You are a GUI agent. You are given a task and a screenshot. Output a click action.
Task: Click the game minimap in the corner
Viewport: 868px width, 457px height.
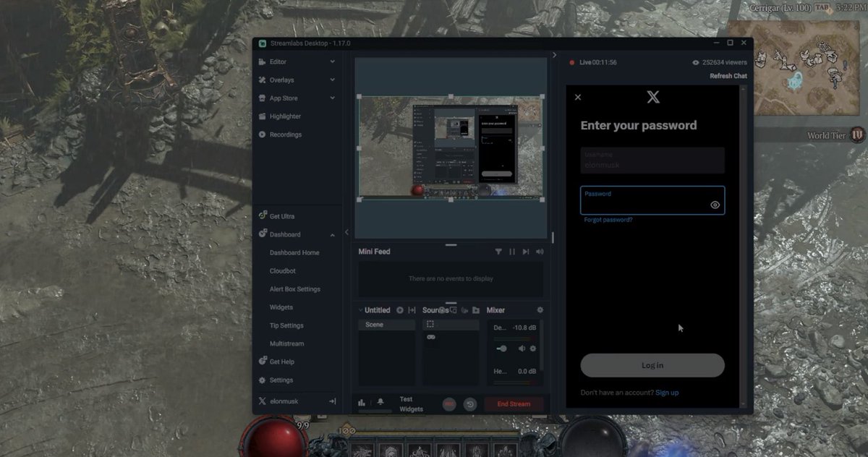809,67
